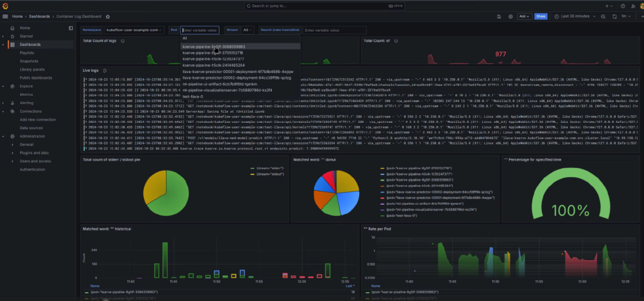The width and height of the screenshot is (644, 301).
Task: Star the Container Log Dashboard
Action: (x=108, y=16)
